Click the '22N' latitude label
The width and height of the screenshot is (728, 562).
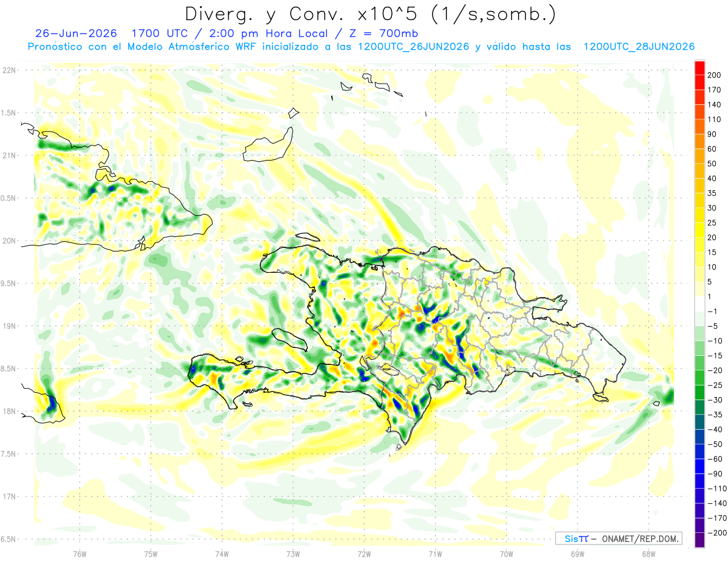8,70
